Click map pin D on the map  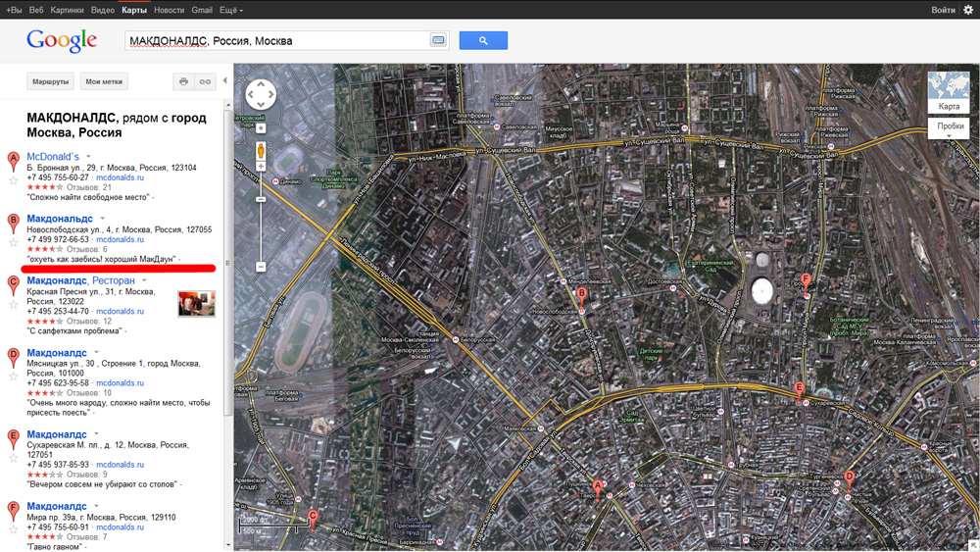point(849,480)
